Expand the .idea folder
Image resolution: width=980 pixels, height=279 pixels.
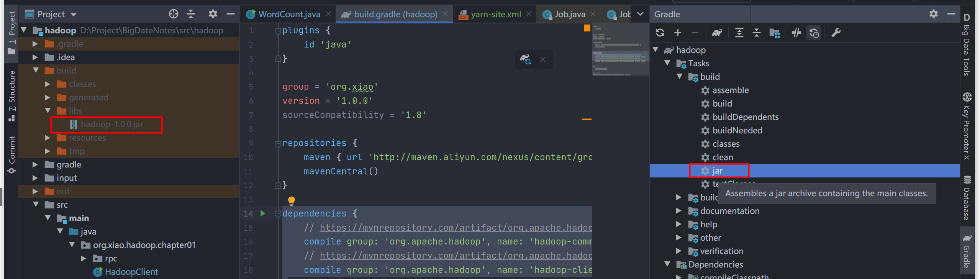click(x=35, y=57)
